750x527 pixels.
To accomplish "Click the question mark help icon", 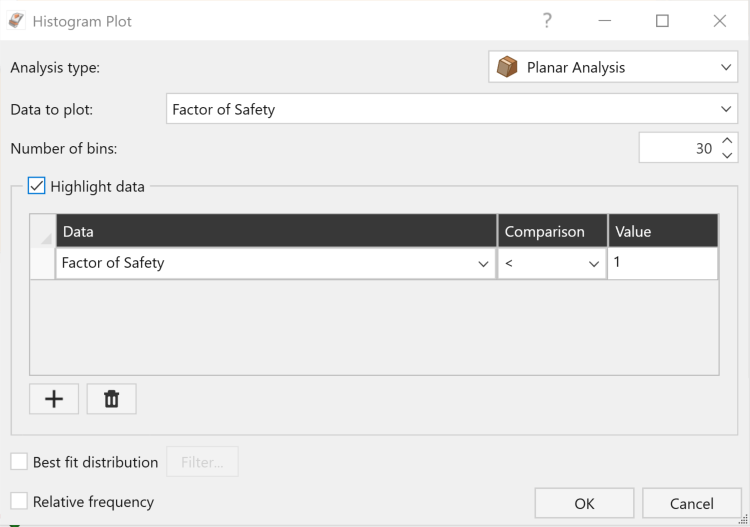I will tap(547, 21).
